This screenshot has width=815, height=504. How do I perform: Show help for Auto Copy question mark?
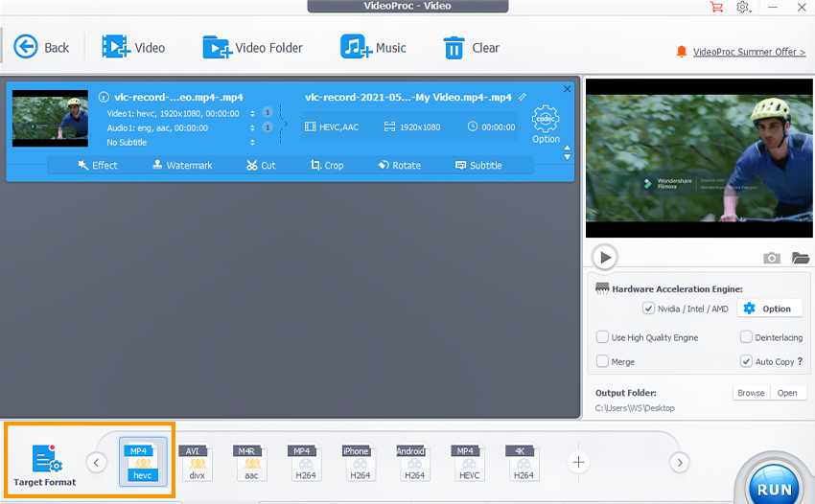click(800, 361)
